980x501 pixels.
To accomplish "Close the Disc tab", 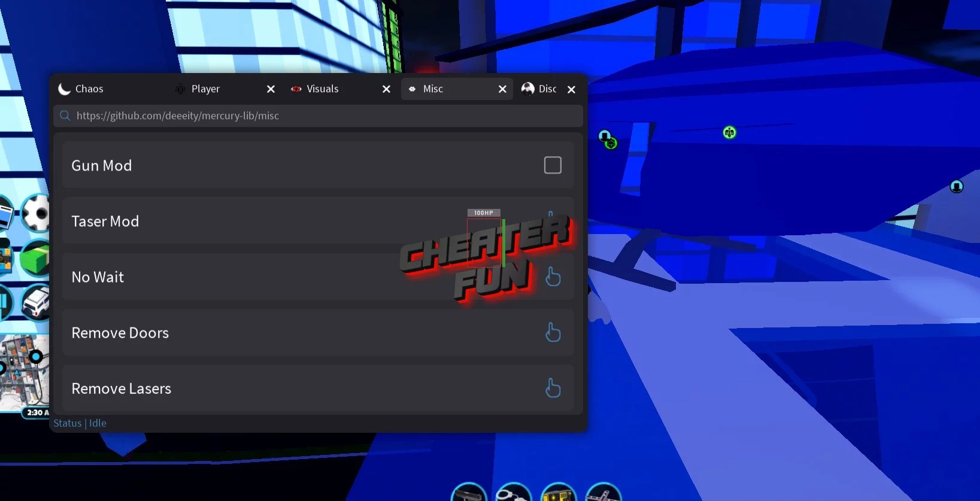I will point(572,89).
